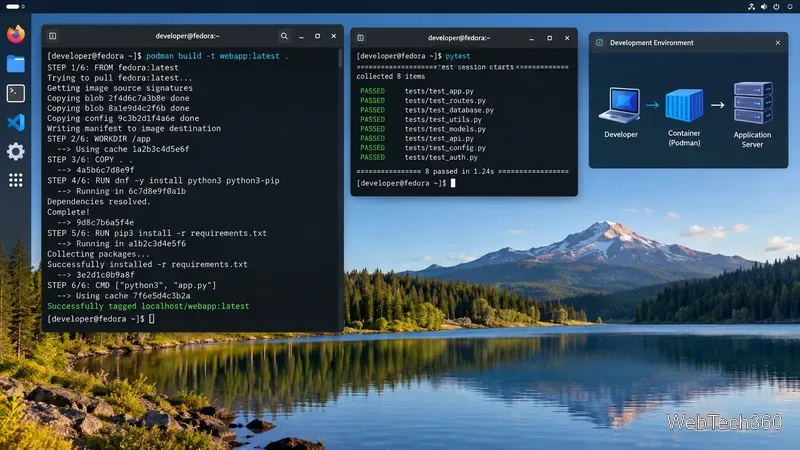This screenshot has height=450, width=800.
Task: Click '8 passed in 1.24s' summary line
Action: click(x=462, y=171)
